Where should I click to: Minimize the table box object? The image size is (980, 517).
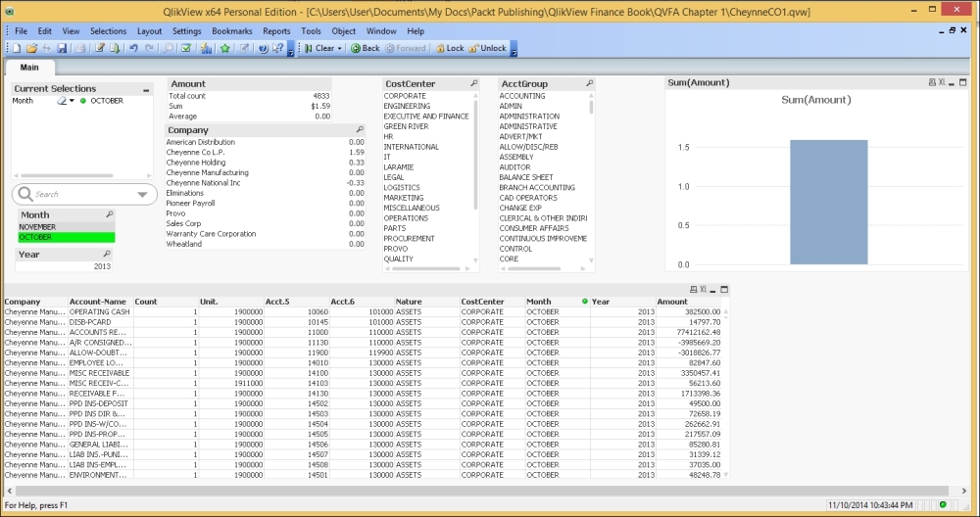[713, 290]
